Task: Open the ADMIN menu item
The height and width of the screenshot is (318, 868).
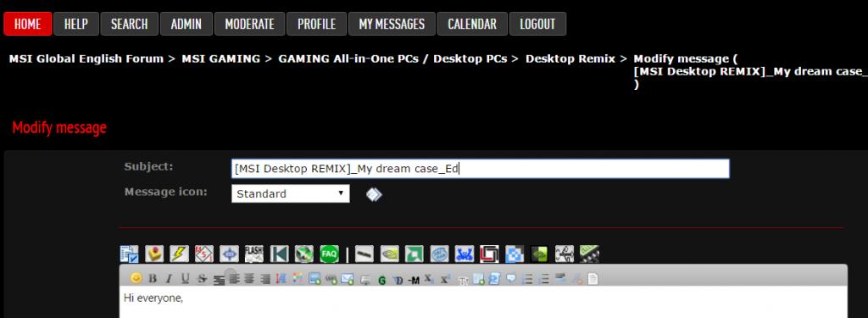Action: 186,24
